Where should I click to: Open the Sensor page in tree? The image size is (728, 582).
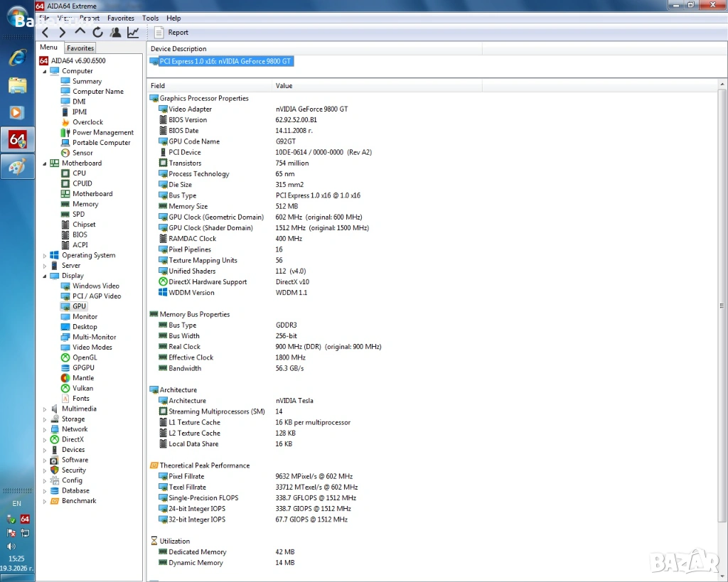click(x=82, y=153)
